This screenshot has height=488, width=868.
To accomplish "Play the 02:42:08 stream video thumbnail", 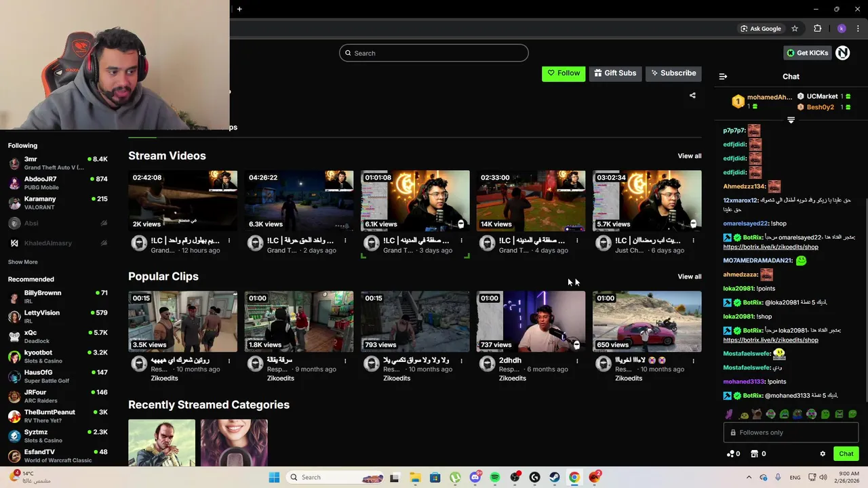I will click(182, 201).
